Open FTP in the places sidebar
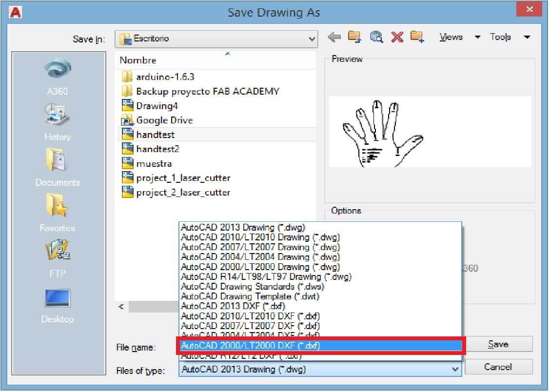Viewport: 550px width, 392px height. [x=58, y=259]
